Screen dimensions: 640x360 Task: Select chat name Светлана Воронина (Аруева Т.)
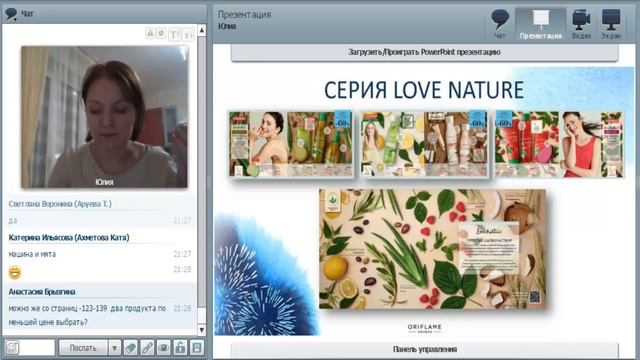pos(60,204)
